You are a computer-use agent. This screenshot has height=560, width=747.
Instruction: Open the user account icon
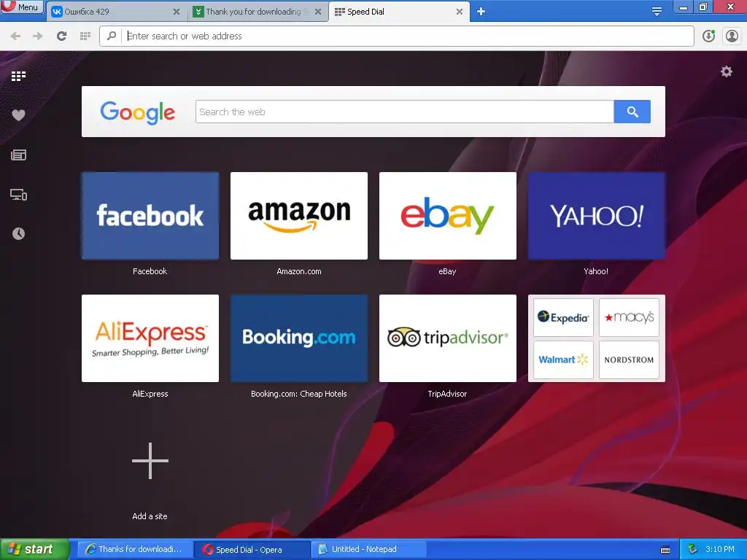click(732, 36)
